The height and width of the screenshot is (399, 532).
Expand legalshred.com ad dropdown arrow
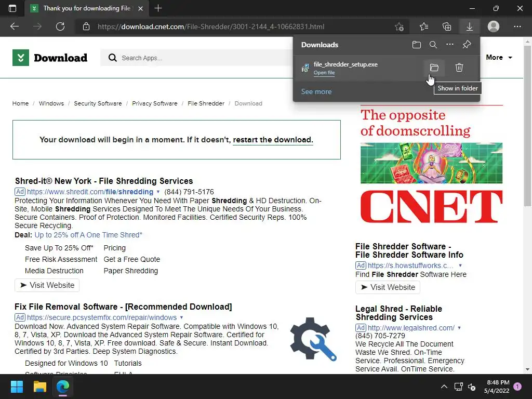coord(459,328)
